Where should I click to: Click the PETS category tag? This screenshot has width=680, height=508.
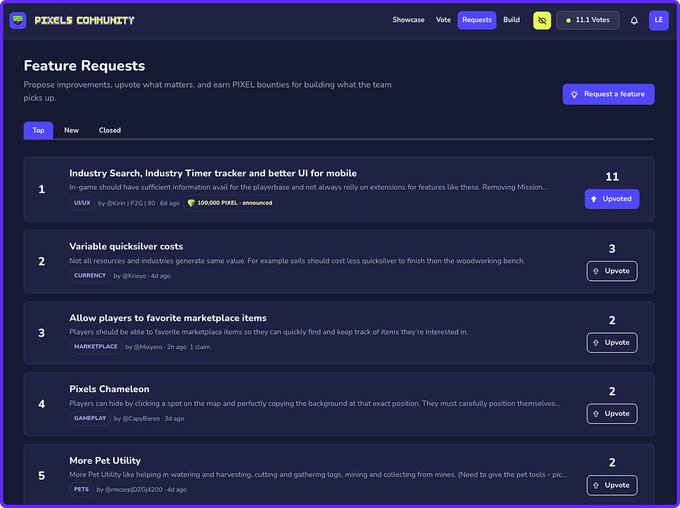point(81,489)
